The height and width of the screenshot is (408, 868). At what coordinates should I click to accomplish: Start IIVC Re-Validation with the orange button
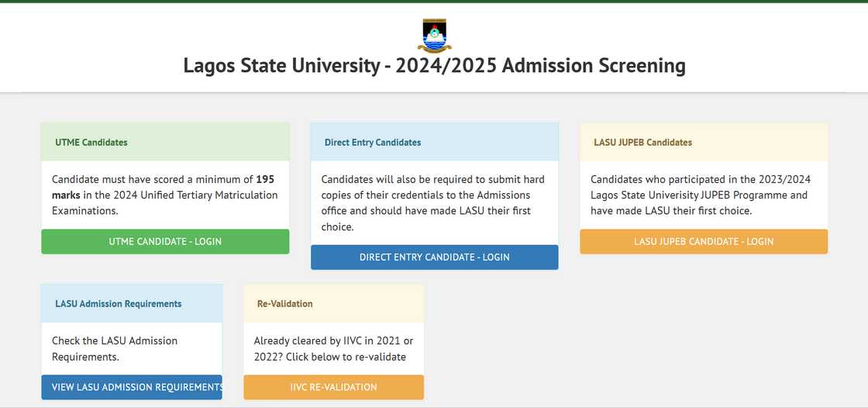(333, 387)
